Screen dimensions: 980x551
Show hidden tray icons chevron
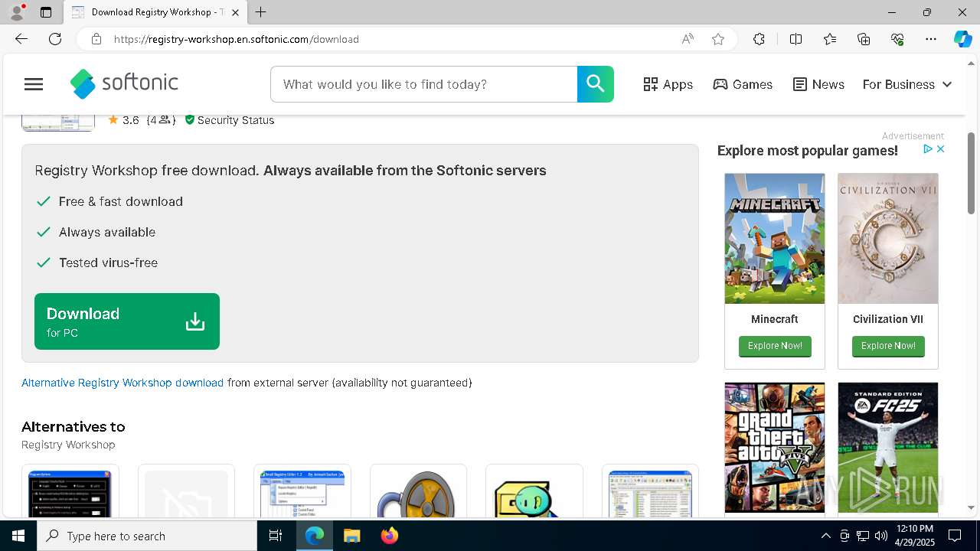[x=825, y=536]
